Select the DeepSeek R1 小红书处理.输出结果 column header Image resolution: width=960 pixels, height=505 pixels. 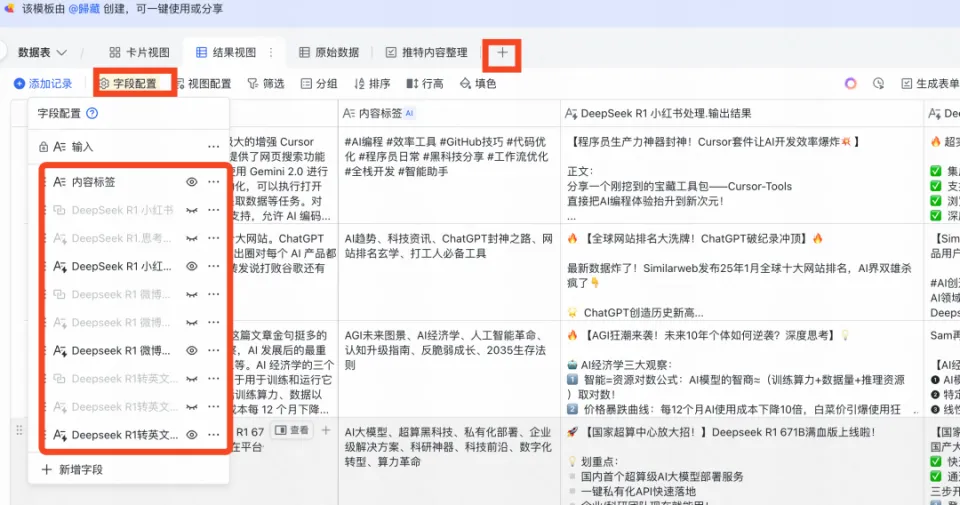(742, 113)
